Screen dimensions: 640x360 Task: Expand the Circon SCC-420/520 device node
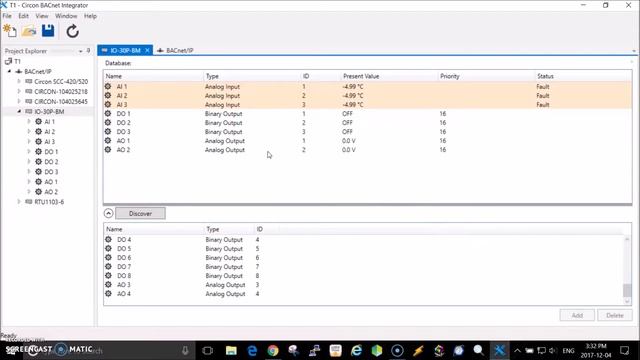(x=19, y=81)
